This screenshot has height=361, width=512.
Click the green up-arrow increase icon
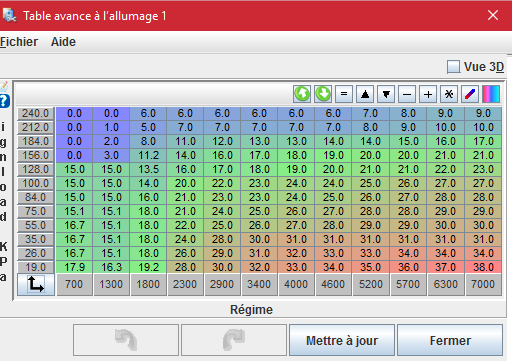pos(302,94)
